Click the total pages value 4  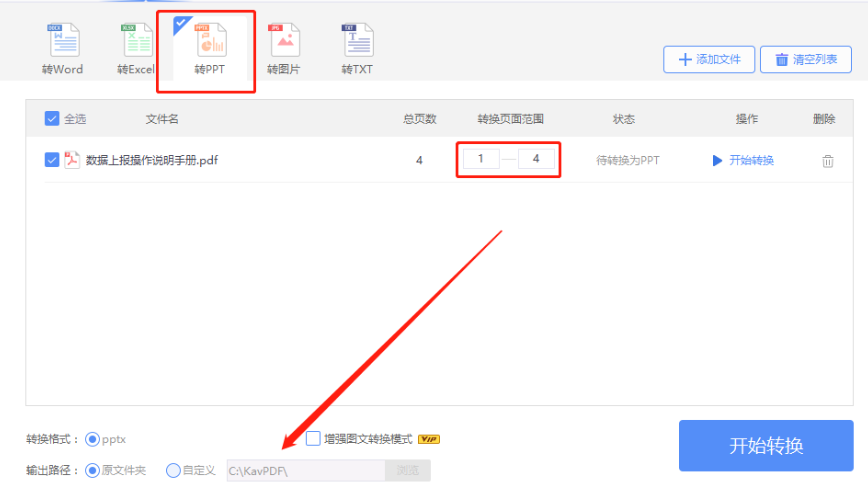(x=419, y=160)
